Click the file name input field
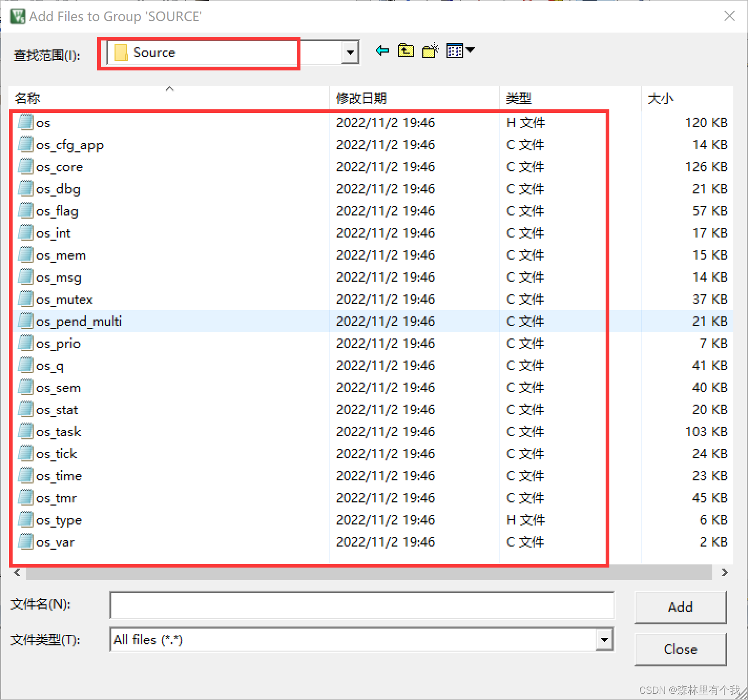Image resolution: width=748 pixels, height=700 pixels. click(x=362, y=605)
